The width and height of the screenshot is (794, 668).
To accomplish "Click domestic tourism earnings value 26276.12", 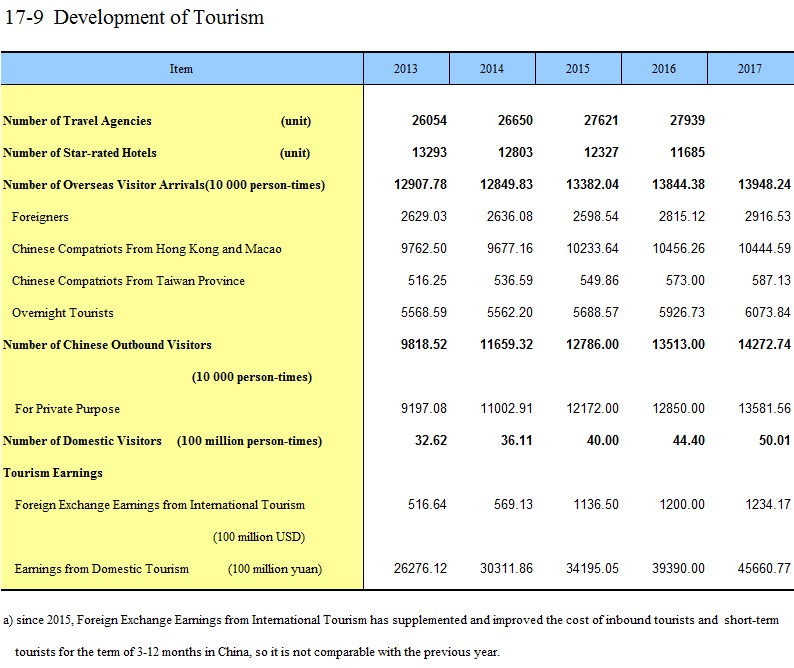I will click(420, 568).
